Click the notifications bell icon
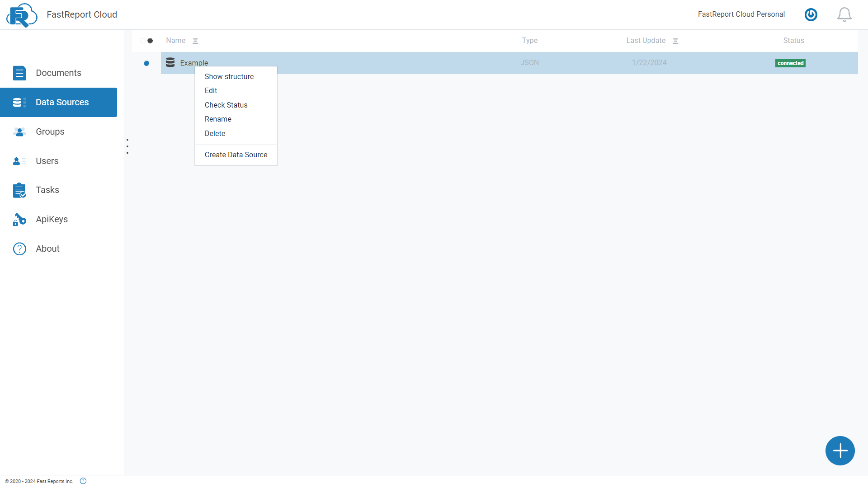 (844, 14)
